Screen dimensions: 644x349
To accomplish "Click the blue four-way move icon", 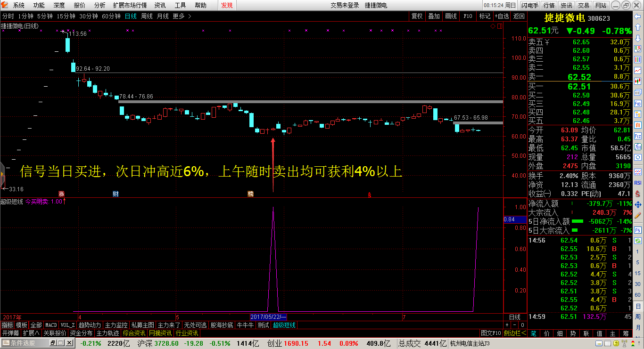I will click(637, 204).
